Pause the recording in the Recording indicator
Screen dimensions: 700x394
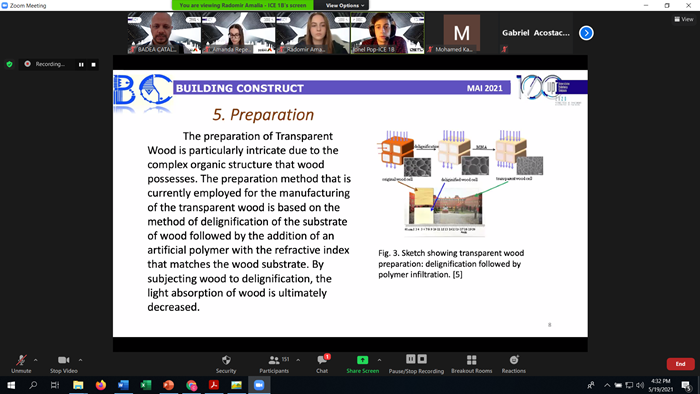pos(81,64)
